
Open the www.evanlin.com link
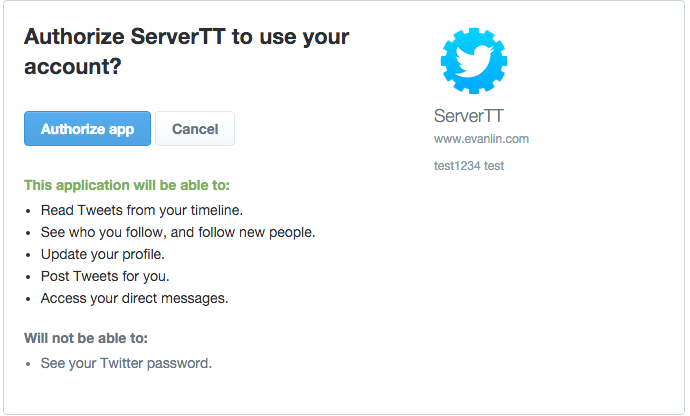coord(481,139)
